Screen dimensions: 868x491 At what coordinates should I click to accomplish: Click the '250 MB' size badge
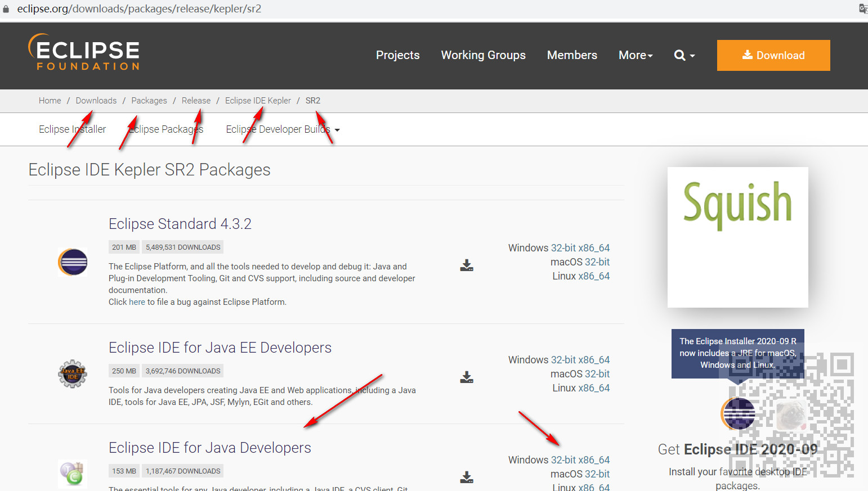(x=124, y=371)
